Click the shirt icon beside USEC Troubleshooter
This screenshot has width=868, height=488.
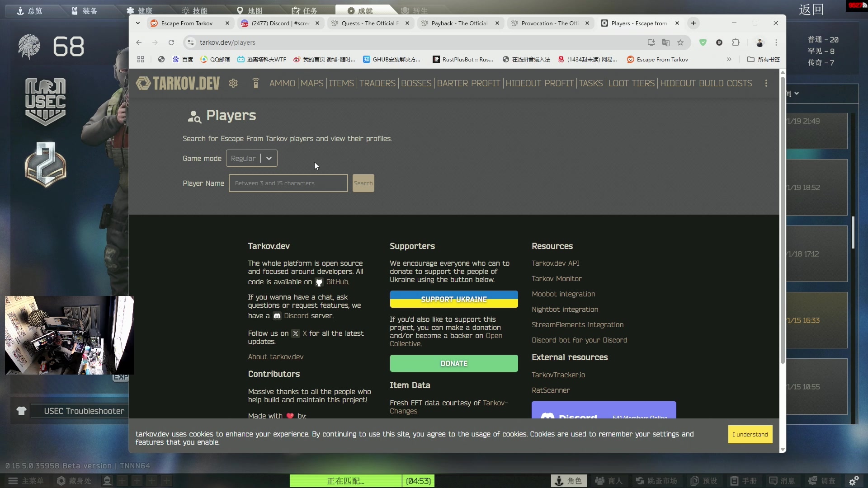[21, 411]
